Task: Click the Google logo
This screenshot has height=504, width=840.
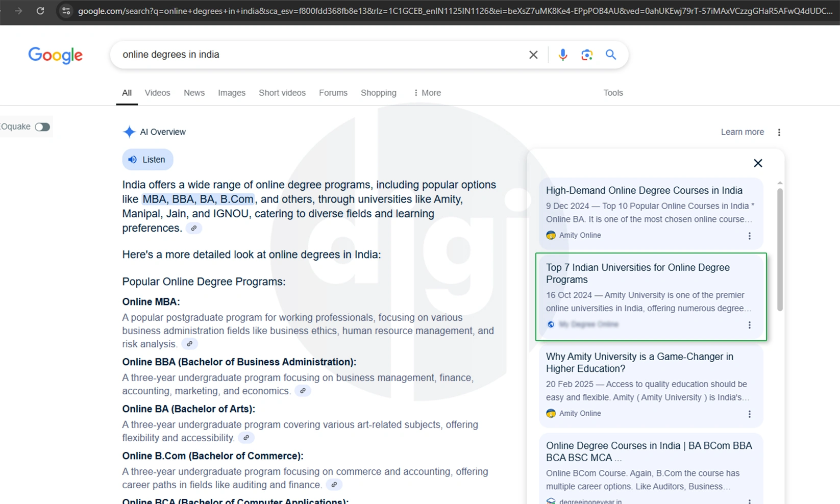Action: [x=55, y=55]
